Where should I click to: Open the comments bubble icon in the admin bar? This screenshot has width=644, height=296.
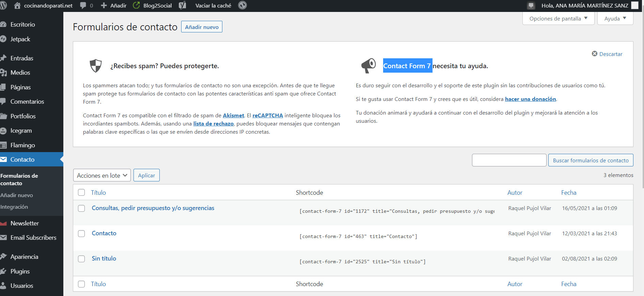83,6
